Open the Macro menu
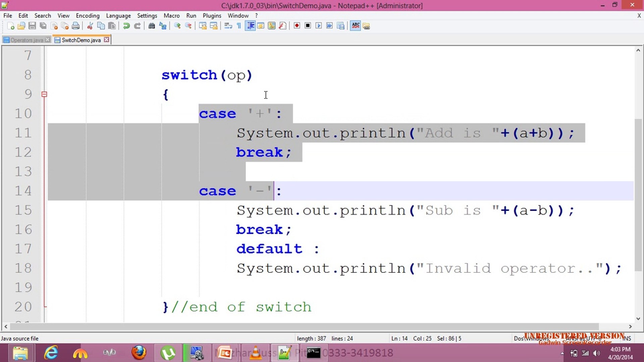644x362 pixels. pos(172,15)
